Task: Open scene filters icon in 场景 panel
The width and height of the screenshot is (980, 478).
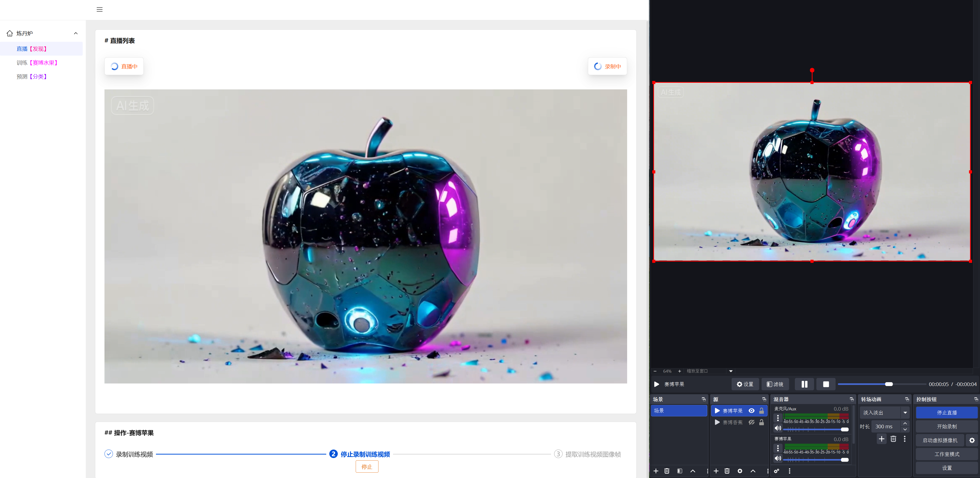Action: pyautogui.click(x=679, y=471)
